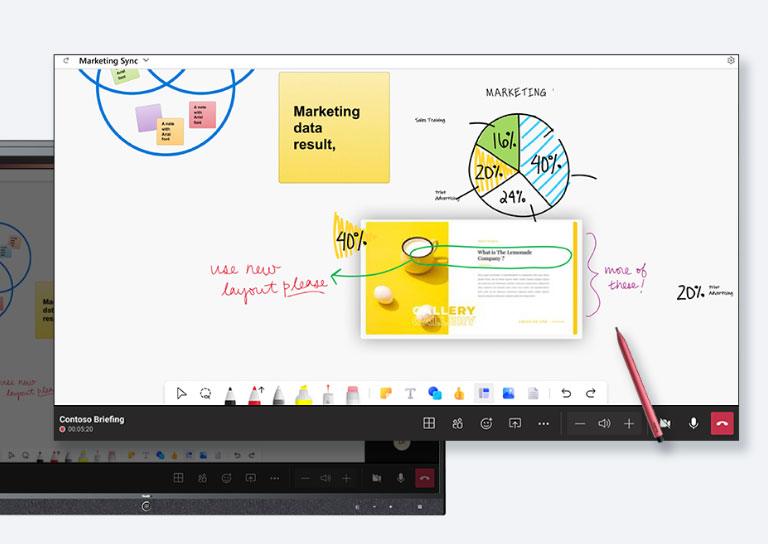Image resolution: width=768 pixels, height=544 pixels.
Task: Choose the yellow highlighter tool
Action: [x=303, y=394]
